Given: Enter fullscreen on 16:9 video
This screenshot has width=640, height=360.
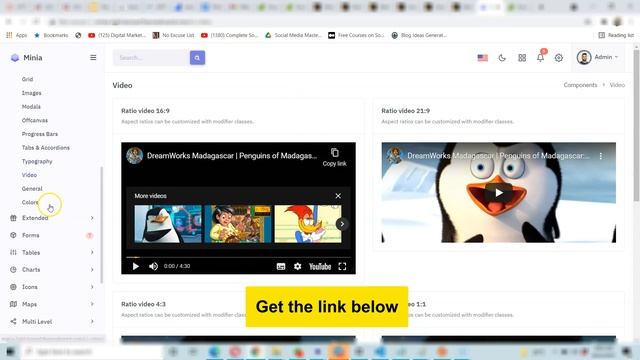Looking at the screenshot, I should (x=342, y=267).
